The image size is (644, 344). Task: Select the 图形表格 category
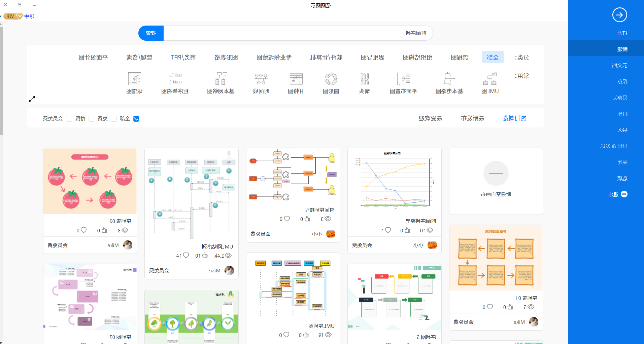click(226, 57)
